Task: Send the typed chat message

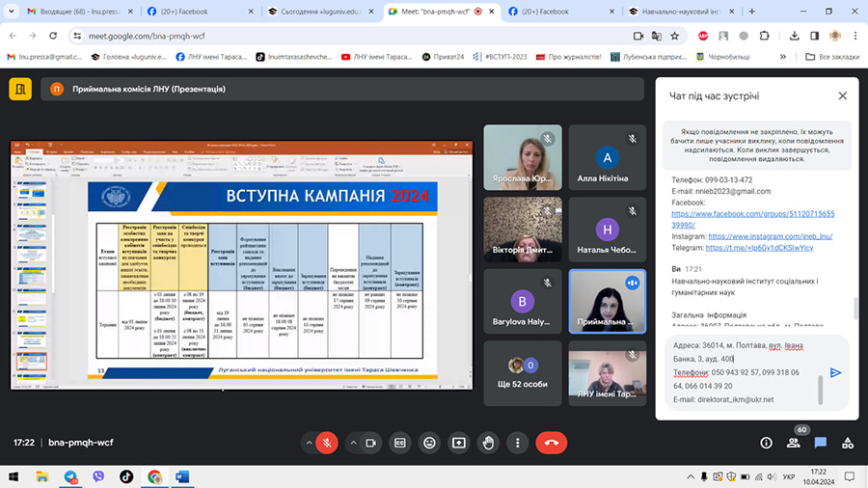Action: (x=835, y=372)
